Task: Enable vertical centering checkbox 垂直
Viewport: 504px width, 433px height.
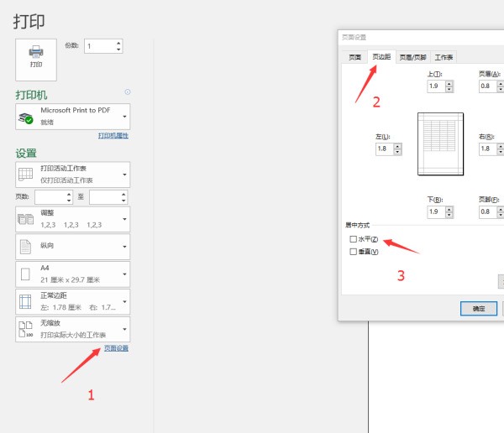Action: pos(353,252)
